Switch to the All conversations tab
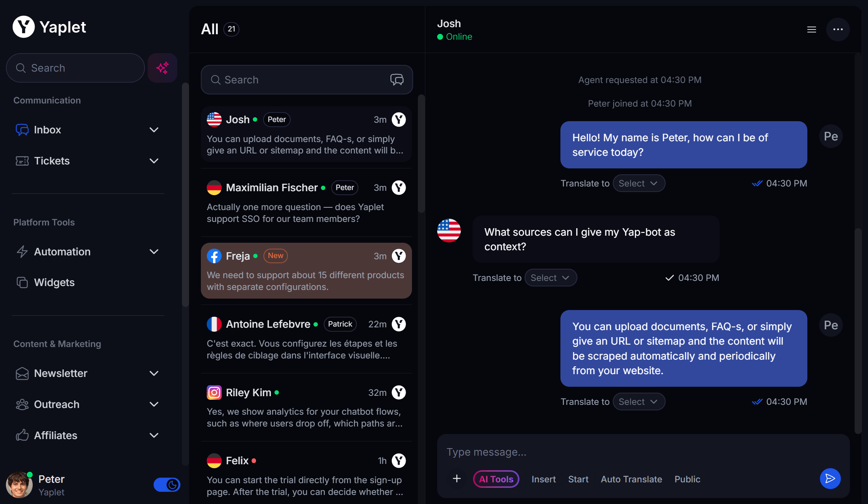Viewport: 868px width, 504px height. 210,29
